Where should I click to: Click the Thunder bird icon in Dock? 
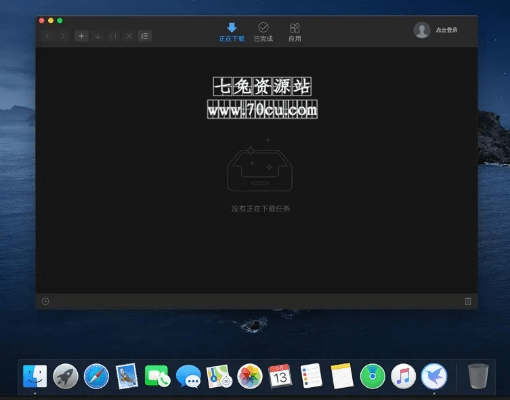[x=434, y=376]
